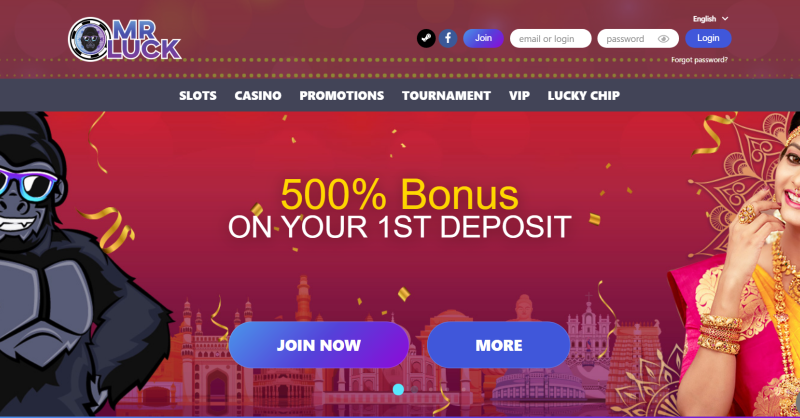View the Tournament page
This screenshot has width=800, height=418.
[446, 95]
